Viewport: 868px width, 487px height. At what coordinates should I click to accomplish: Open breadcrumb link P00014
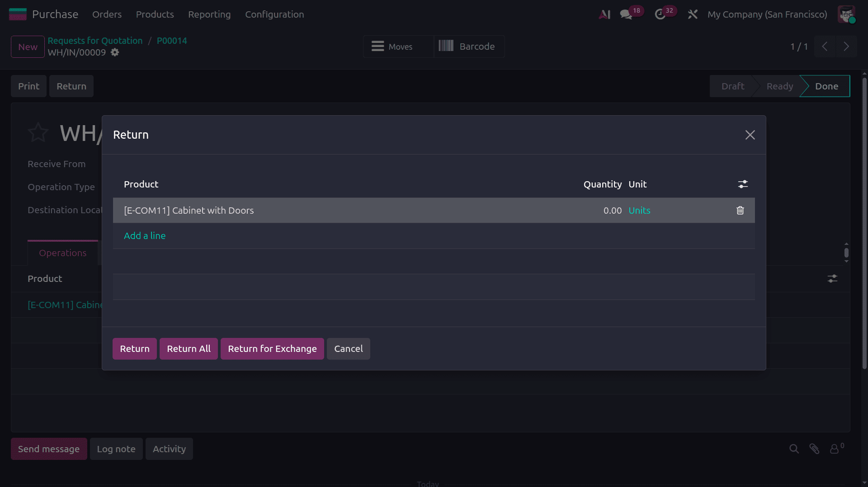click(172, 40)
